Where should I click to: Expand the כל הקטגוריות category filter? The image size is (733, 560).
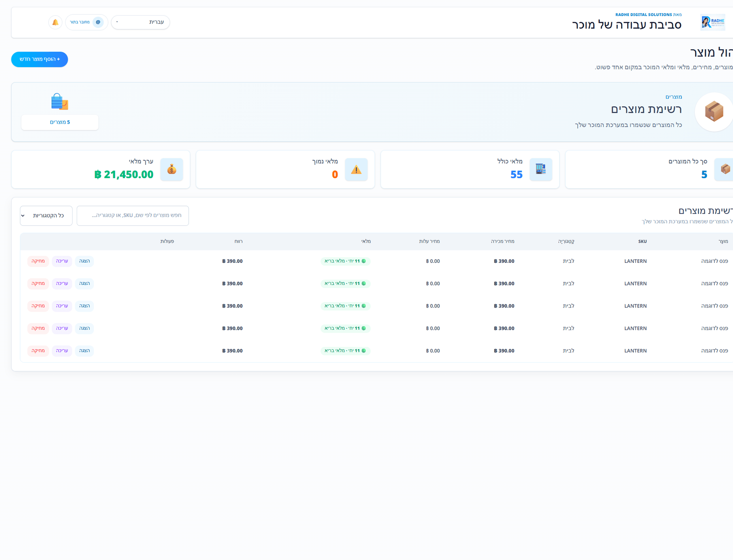click(46, 216)
